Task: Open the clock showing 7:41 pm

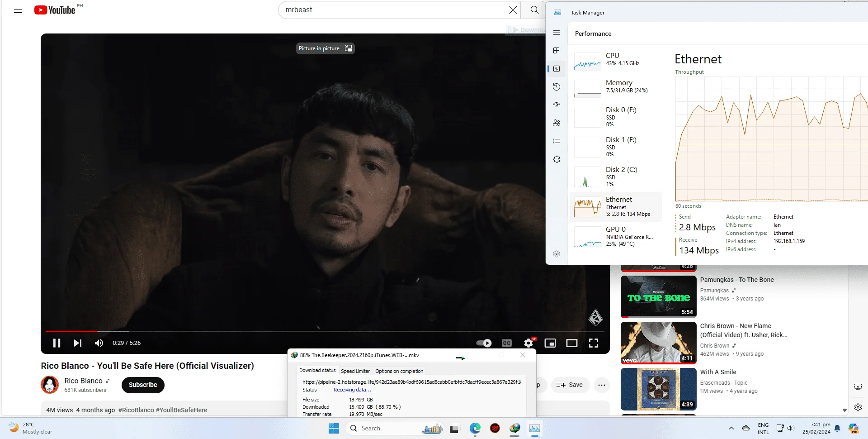Action: 816,428
